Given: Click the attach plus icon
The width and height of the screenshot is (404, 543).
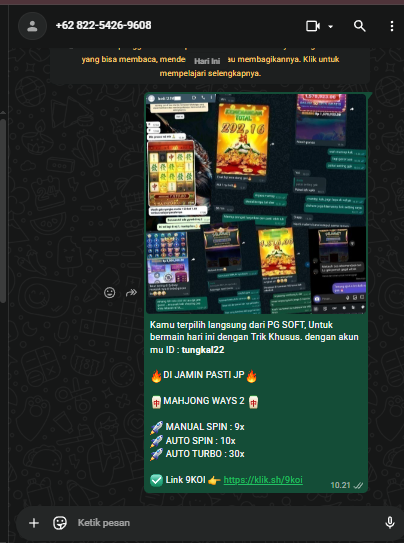Looking at the screenshot, I should (34, 523).
